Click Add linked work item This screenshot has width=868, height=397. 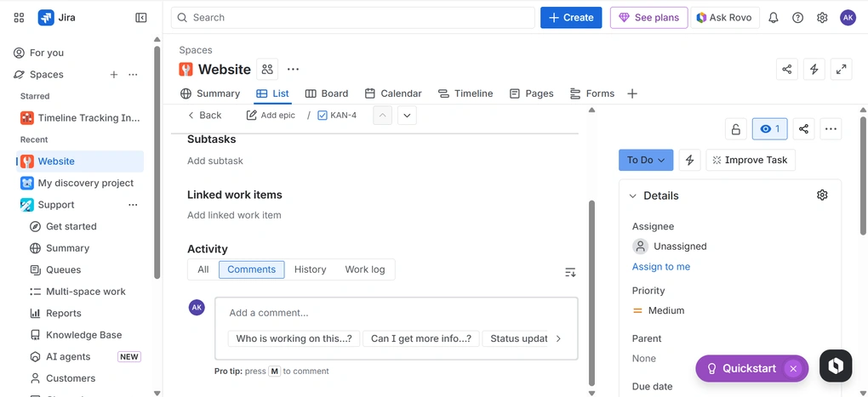tap(234, 215)
